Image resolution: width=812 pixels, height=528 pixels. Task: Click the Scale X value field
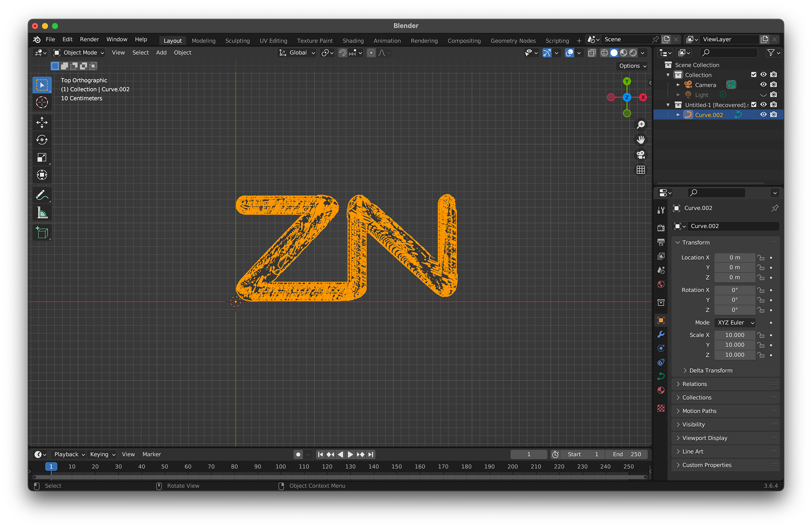tap(735, 335)
